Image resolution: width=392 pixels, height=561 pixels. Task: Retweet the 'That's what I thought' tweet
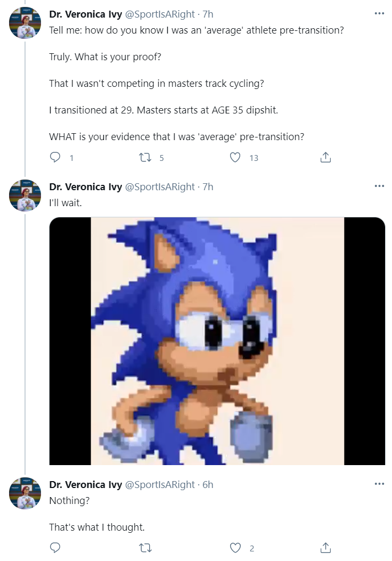pos(145,548)
